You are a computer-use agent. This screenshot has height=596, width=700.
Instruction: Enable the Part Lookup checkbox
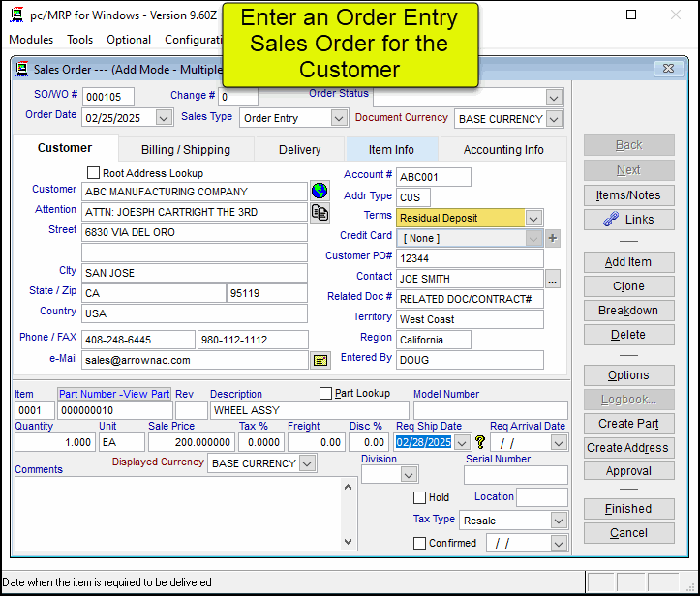[x=326, y=393]
